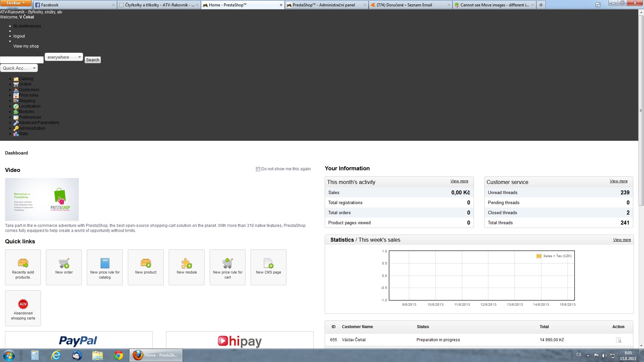The width and height of the screenshot is (644, 362).
Task: Click the logout link
Action: [19, 36]
